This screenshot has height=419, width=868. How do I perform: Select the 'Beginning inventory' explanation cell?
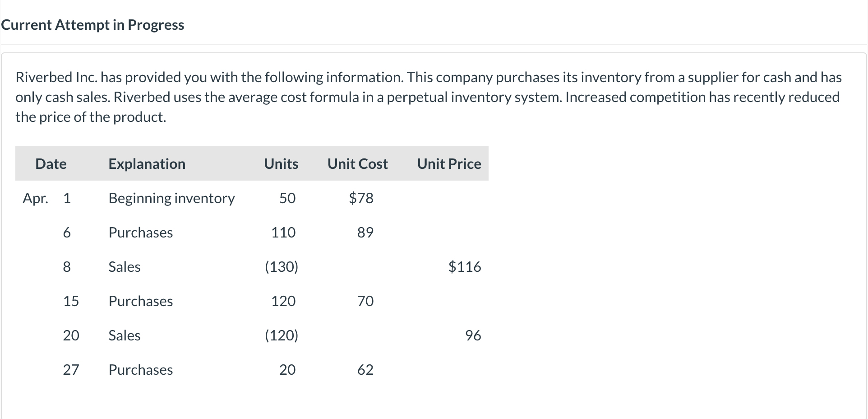point(171,198)
